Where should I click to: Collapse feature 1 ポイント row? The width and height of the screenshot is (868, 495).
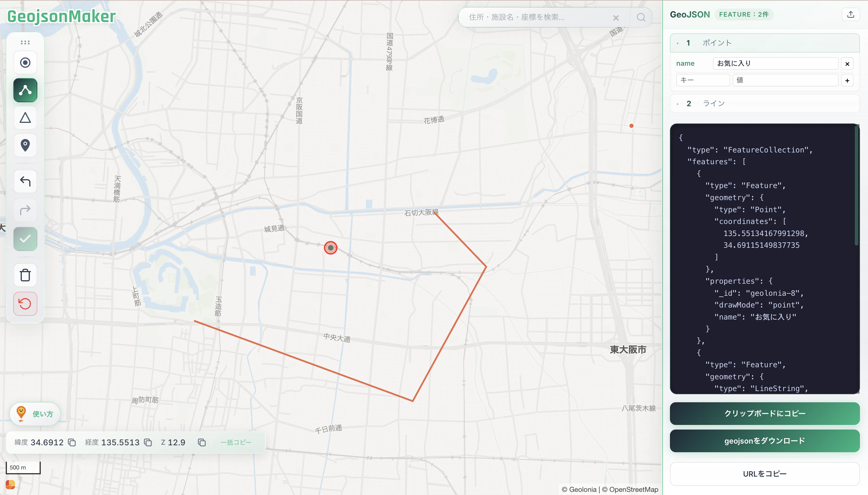point(765,43)
